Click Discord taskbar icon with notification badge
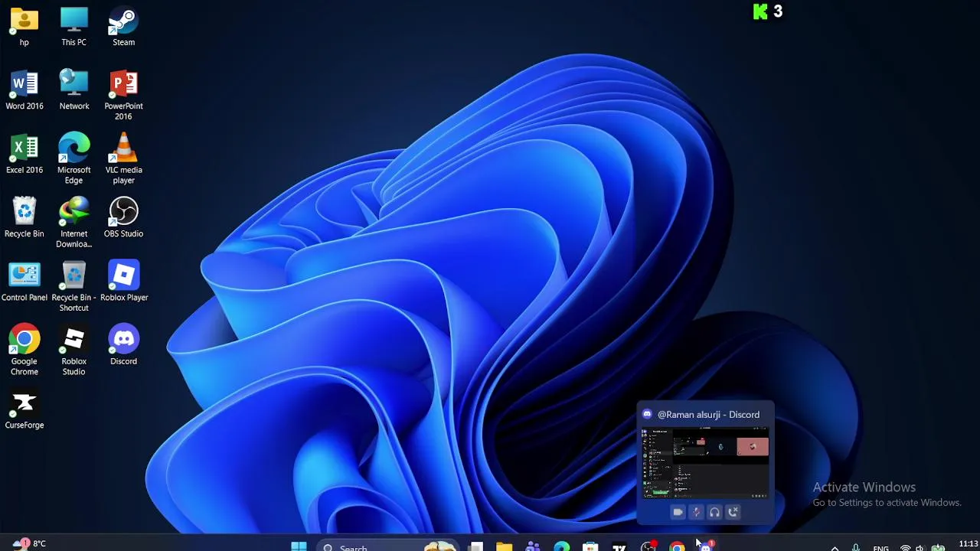 coord(706,546)
